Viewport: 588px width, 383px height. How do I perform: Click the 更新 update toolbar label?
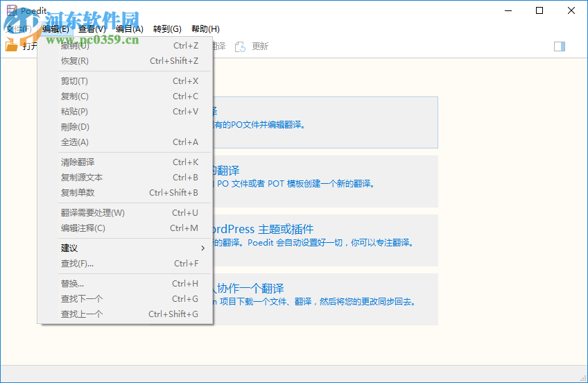click(260, 46)
